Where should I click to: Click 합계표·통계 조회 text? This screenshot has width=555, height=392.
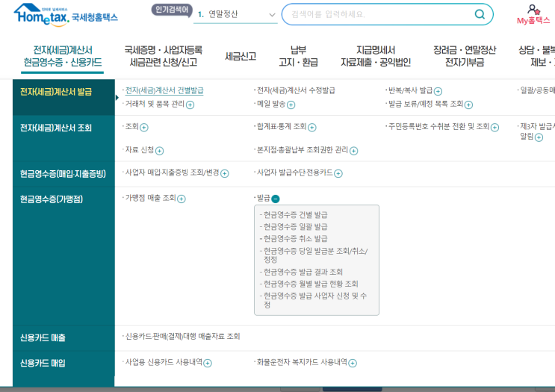[282, 127]
